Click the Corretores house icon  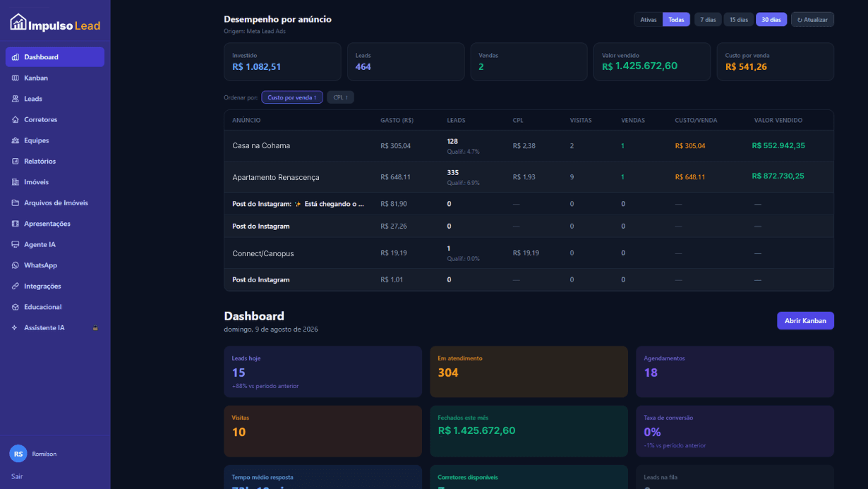pos(16,119)
